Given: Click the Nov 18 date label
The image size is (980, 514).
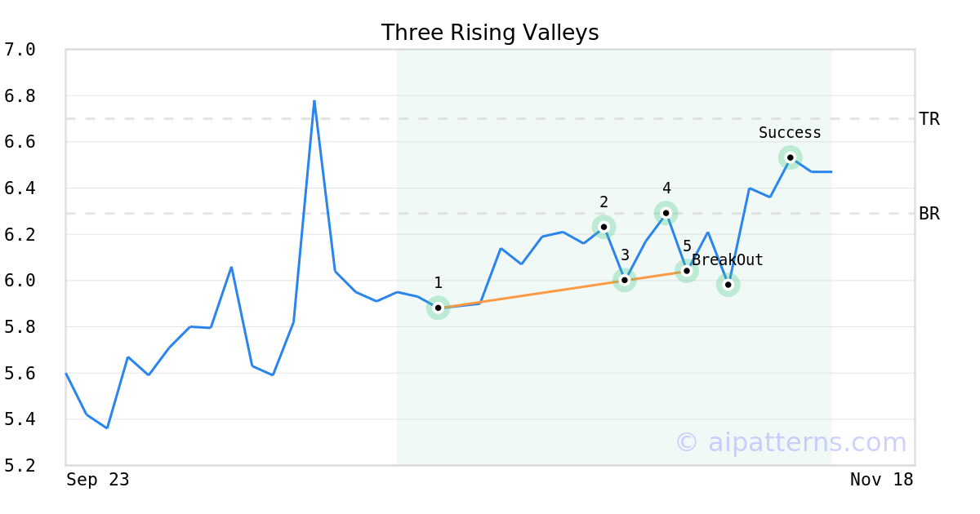Looking at the screenshot, I should pyautogui.click(x=881, y=480).
